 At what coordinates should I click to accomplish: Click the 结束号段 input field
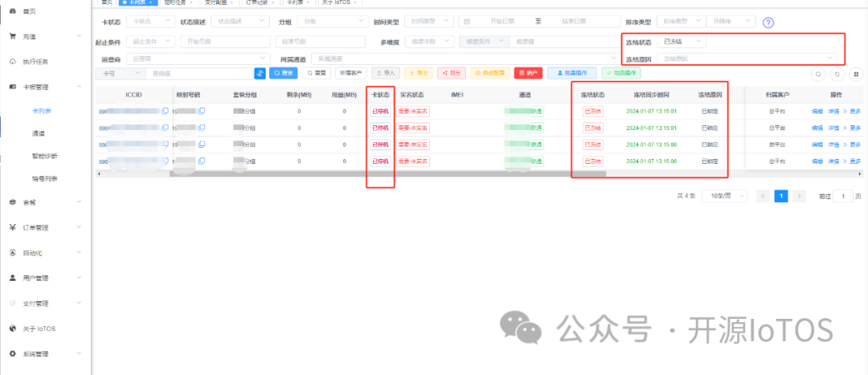click(x=321, y=42)
